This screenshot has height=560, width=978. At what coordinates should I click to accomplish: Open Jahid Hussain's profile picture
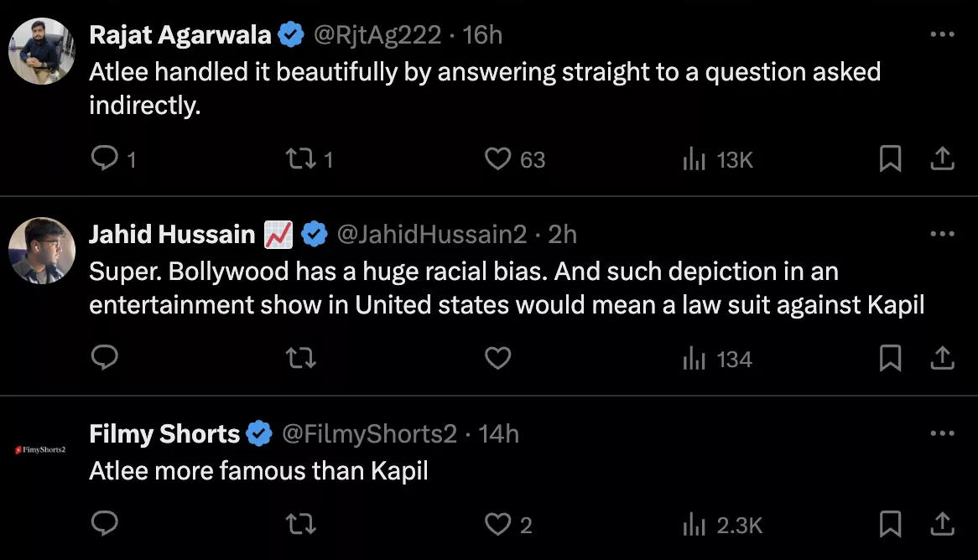[42, 251]
